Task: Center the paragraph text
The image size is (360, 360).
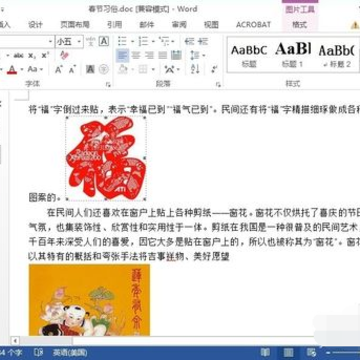Action: 136,55
